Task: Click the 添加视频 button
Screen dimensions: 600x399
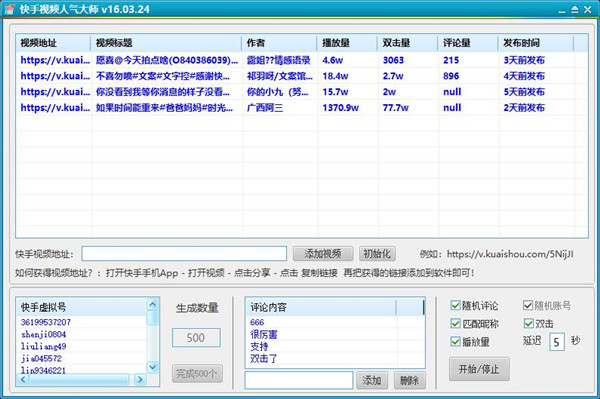Action: (323, 254)
